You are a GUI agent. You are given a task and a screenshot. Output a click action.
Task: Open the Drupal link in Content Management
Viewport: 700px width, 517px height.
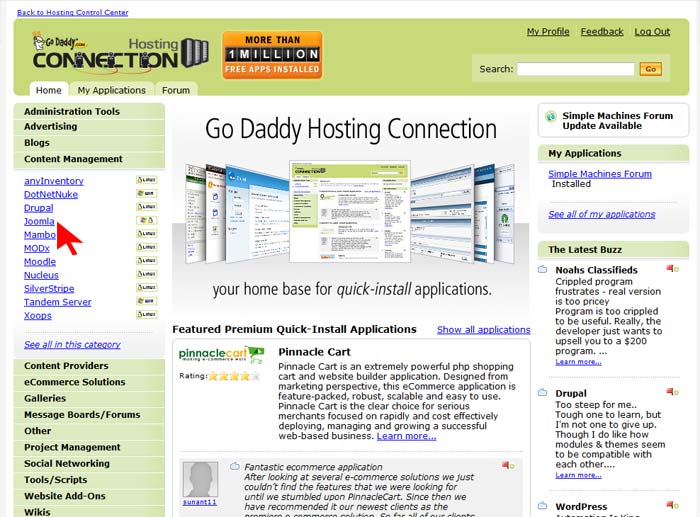pyautogui.click(x=38, y=208)
